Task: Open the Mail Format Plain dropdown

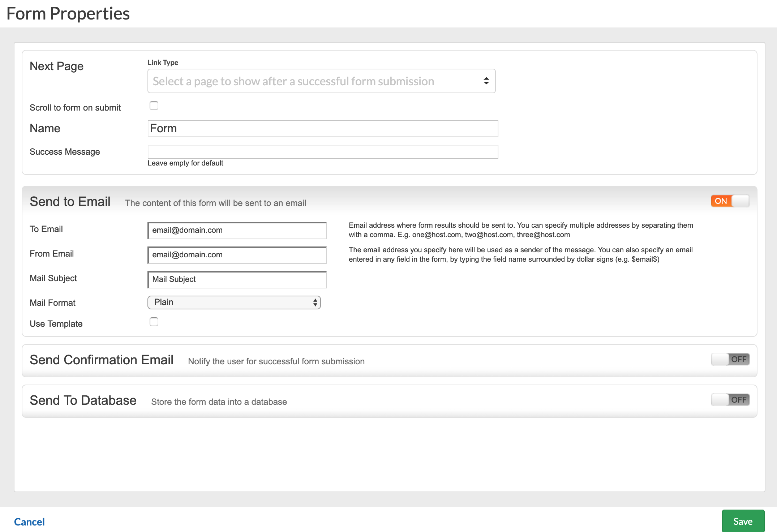Action: click(233, 303)
